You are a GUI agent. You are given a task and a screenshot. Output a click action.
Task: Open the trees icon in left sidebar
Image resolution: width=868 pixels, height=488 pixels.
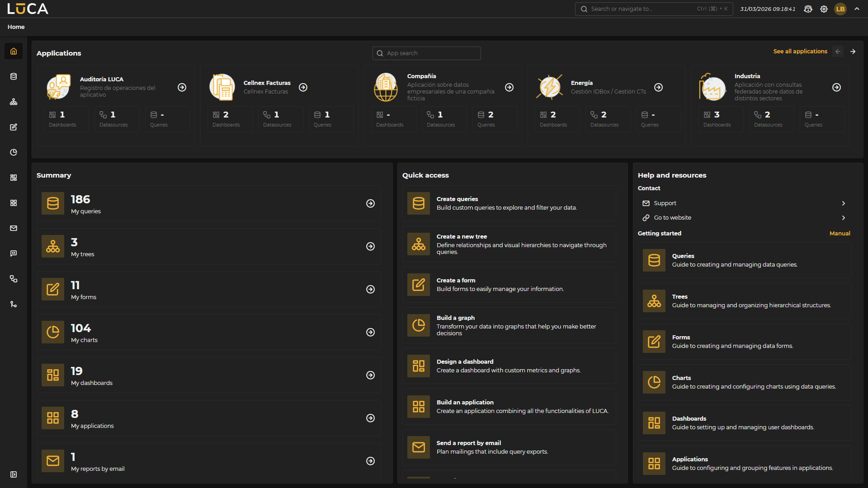coord(14,102)
